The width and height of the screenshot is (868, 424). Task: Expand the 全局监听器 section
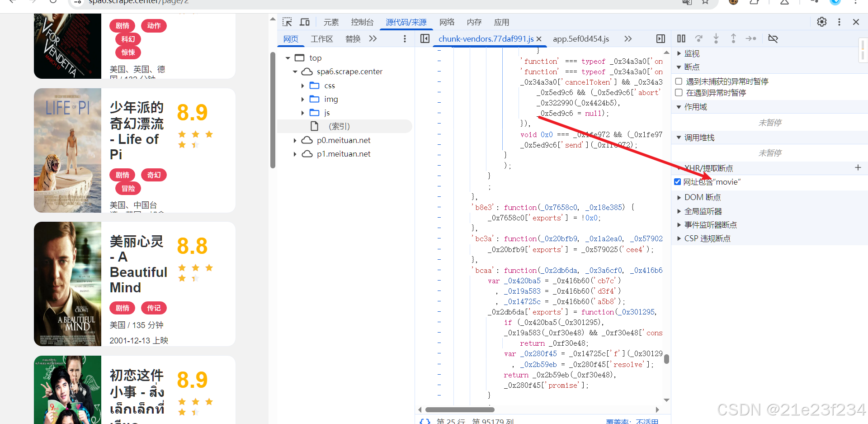coord(679,211)
